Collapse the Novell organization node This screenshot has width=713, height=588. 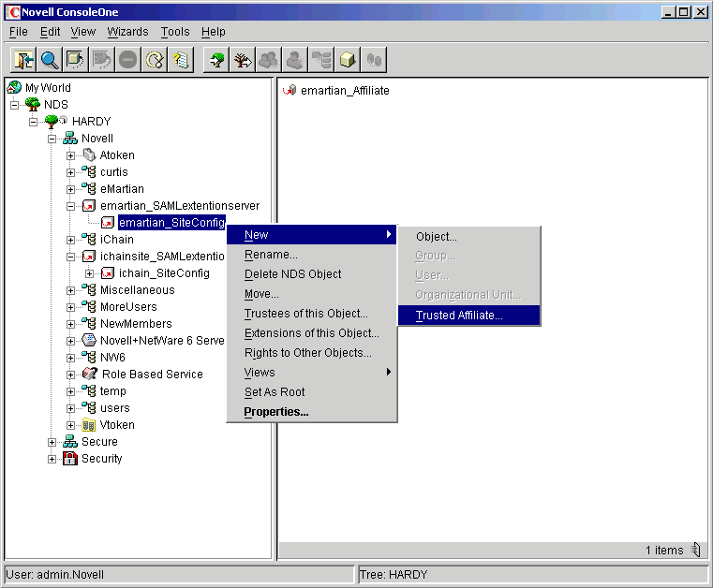[x=52, y=139]
